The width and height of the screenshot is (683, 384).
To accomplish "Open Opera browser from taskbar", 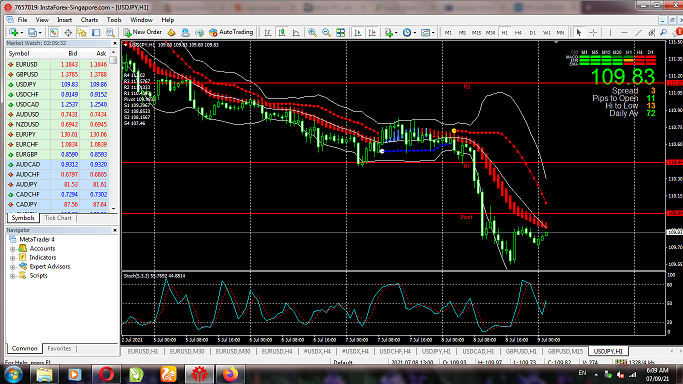I will tap(106, 374).
